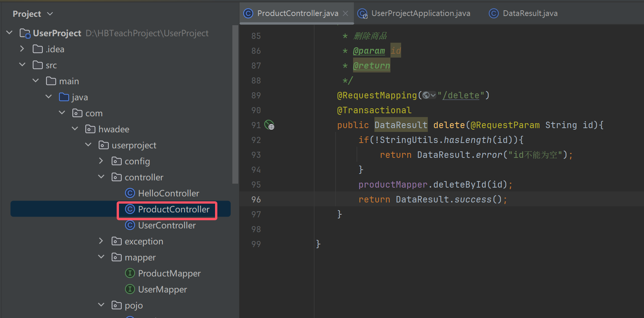Screen dimensions: 644x318
Task: Click the @param doc tag
Action: click(369, 51)
